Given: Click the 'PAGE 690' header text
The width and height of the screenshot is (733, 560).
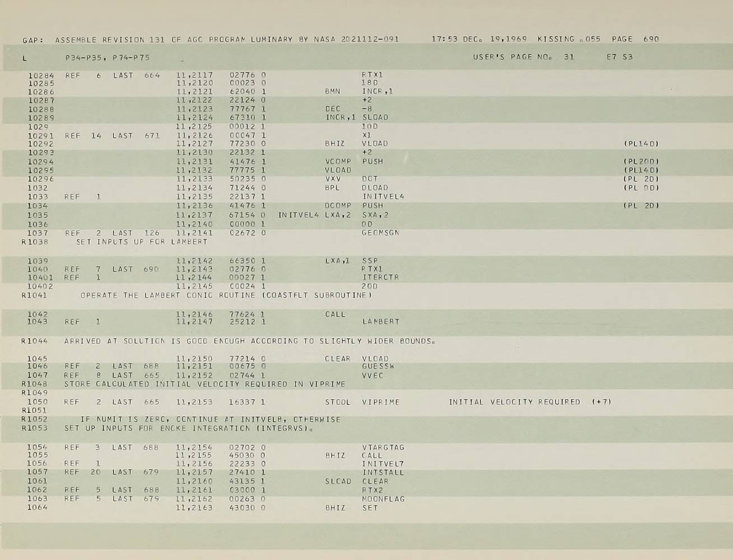Looking at the screenshot, I should point(635,39).
